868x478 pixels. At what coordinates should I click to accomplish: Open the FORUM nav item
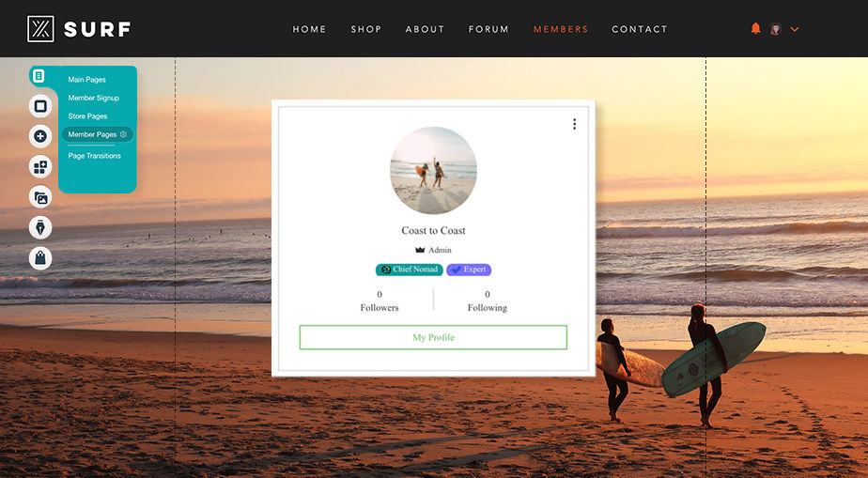tap(488, 29)
